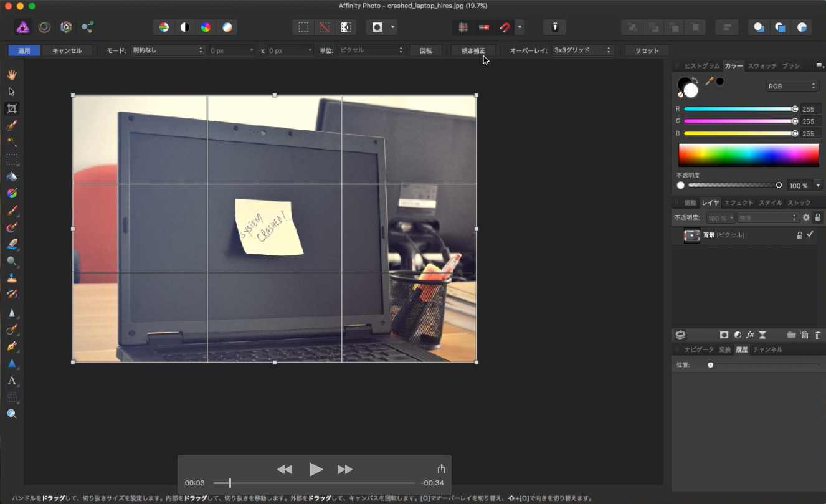Select the Flood Fill bucket tool
Viewport: 826px width, 504px height.
point(12,177)
